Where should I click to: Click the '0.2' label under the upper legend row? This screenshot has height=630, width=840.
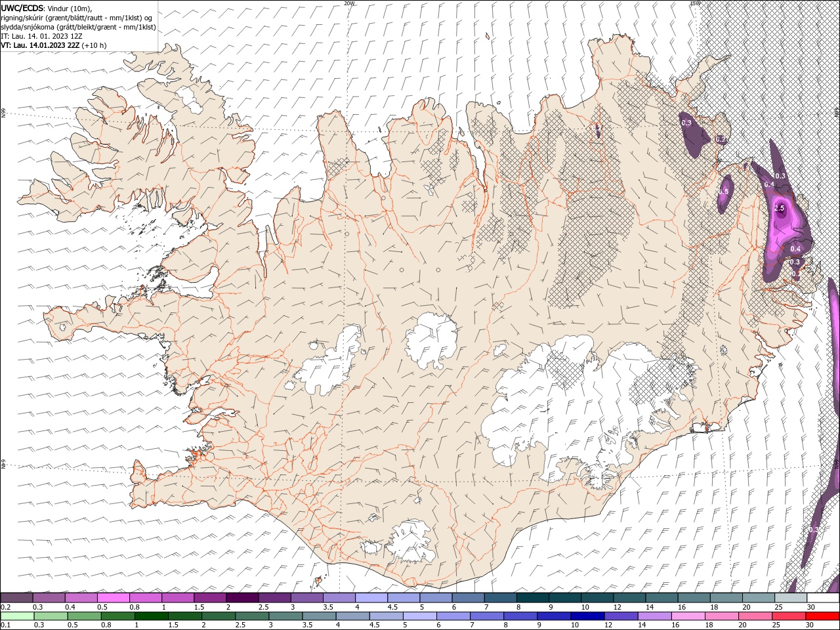pos(5,607)
